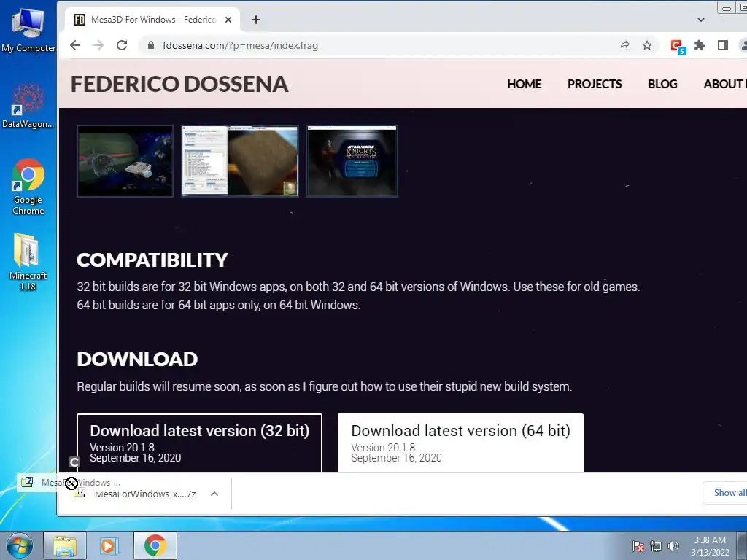747x560 pixels.
Task: Open the Star Wars Knights screenshot thumbnail
Action: (352, 161)
